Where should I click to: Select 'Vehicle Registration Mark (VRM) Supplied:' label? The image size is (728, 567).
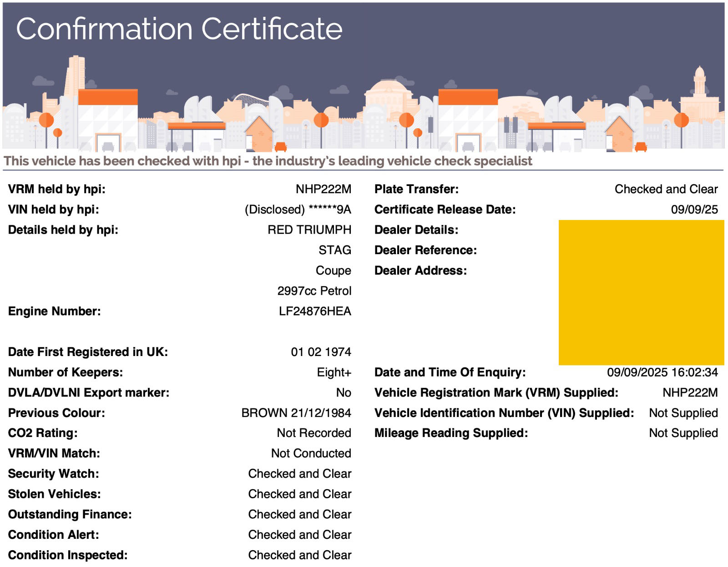click(496, 393)
